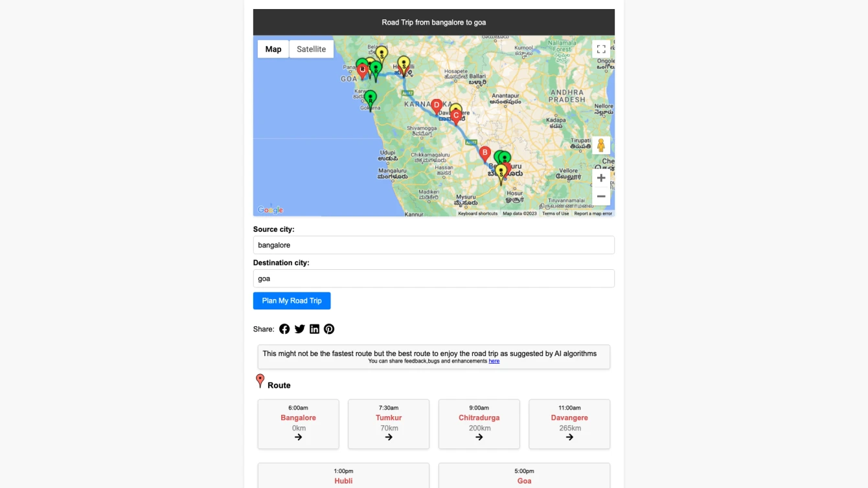Viewport: 868px width, 488px height.
Task: Click the arrow in the Davangere card
Action: pos(569,438)
